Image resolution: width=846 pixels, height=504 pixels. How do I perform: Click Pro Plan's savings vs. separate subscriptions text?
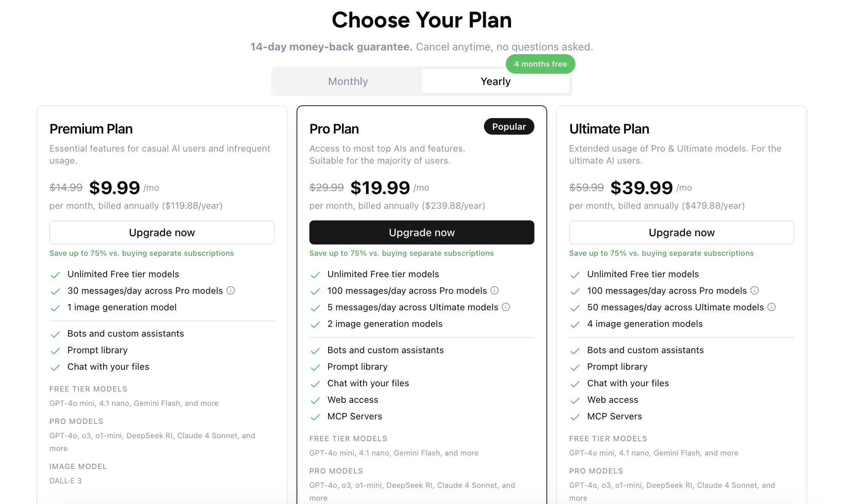click(x=401, y=253)
